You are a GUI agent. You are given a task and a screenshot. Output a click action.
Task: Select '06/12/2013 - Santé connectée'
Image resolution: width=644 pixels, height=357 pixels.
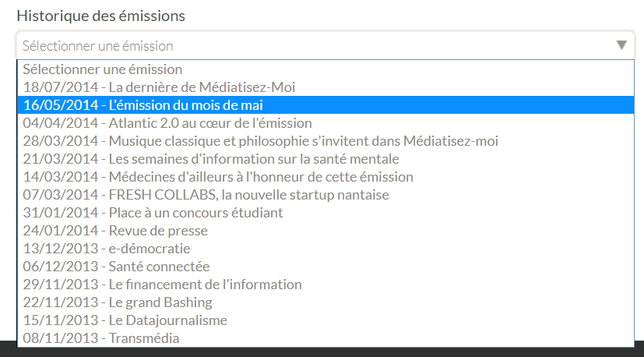click(116, 267)
